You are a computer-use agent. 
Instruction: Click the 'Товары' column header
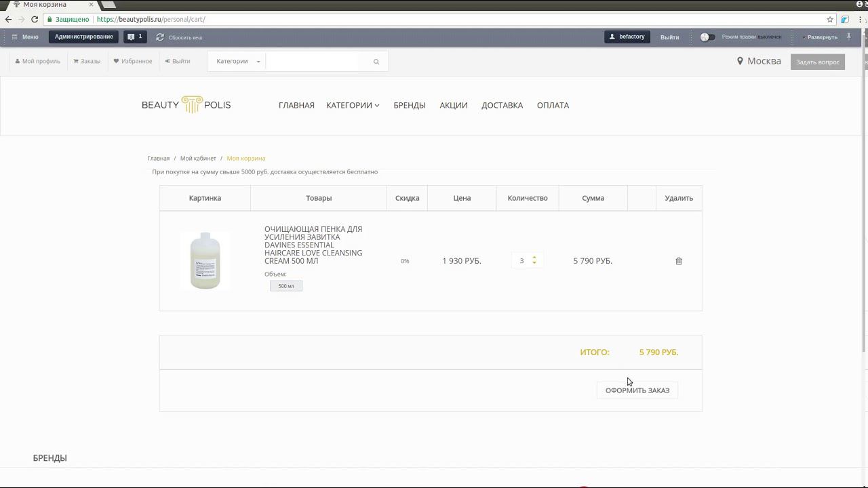click(319, 198)
